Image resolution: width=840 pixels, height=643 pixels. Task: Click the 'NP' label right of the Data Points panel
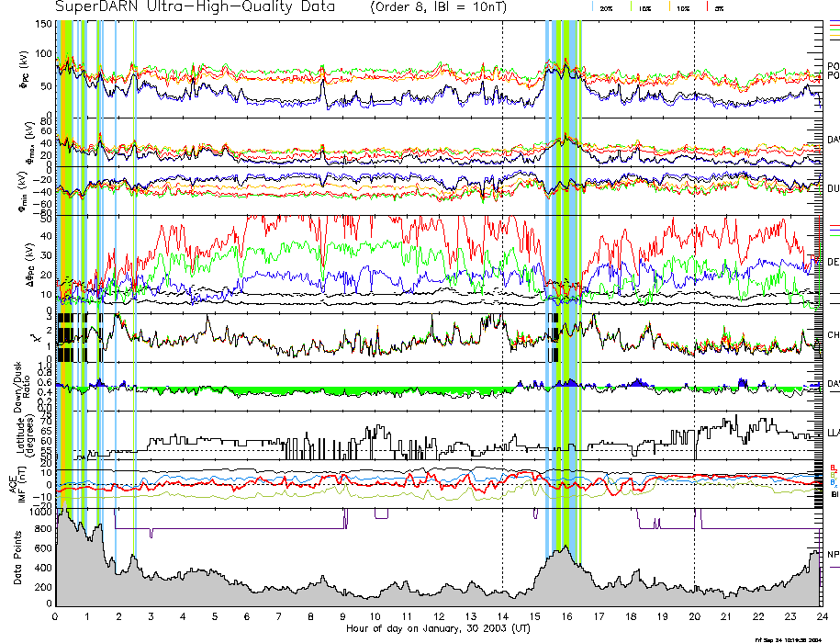click(833, 554)
